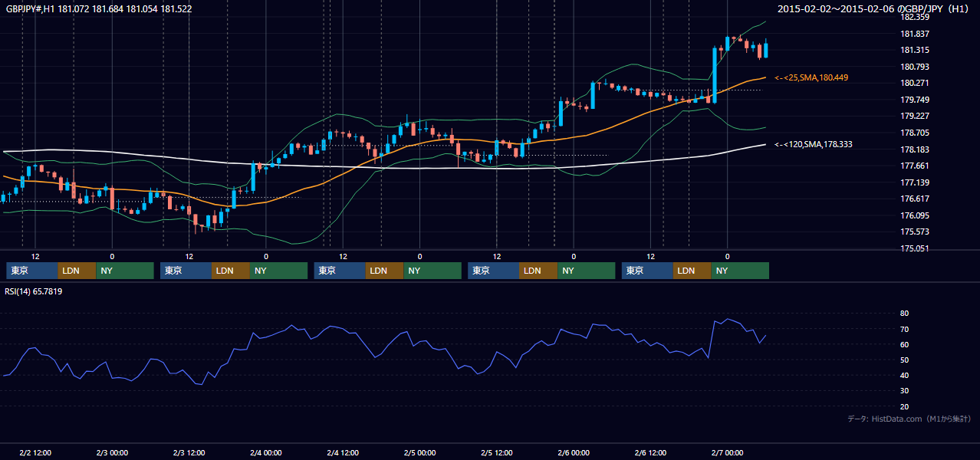Screen dimensions: 980x460
Task: Select the RSI(14) 65.7819 indicator label
Action: click(34, 291)
